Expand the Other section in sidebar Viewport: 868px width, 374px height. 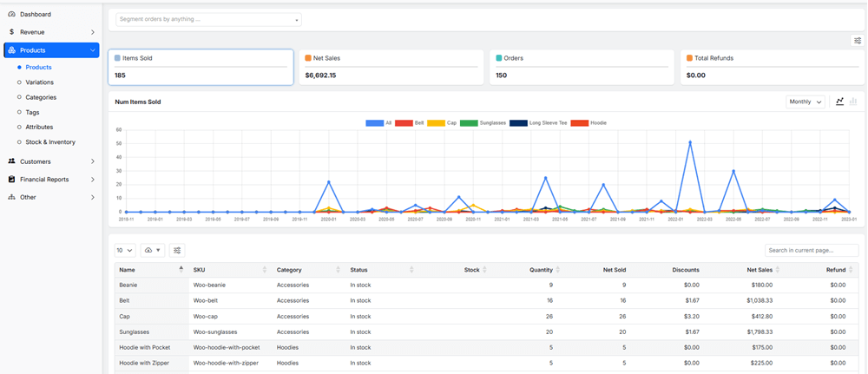[x=50, y=197]
